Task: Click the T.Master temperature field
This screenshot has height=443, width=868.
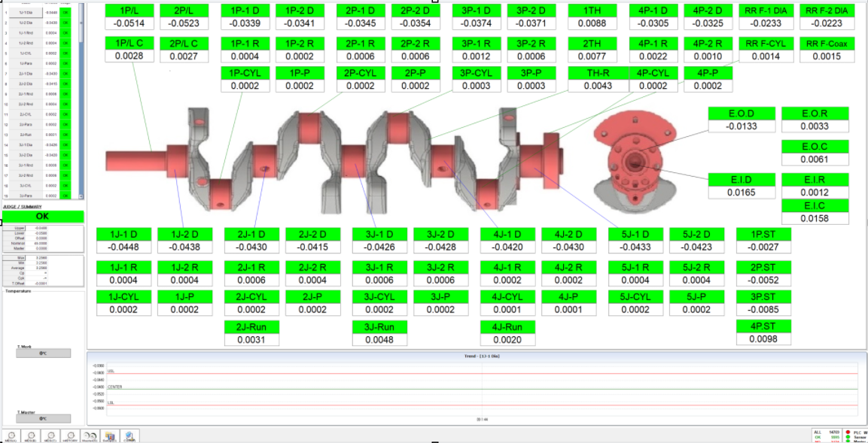Action: pyautogui.click(x=43, y=419)
